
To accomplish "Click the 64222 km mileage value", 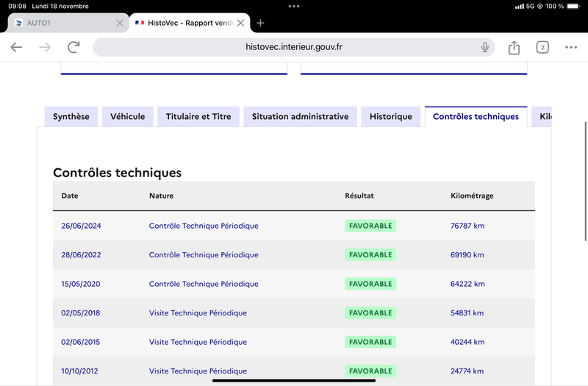I will (x=467, y=284).
